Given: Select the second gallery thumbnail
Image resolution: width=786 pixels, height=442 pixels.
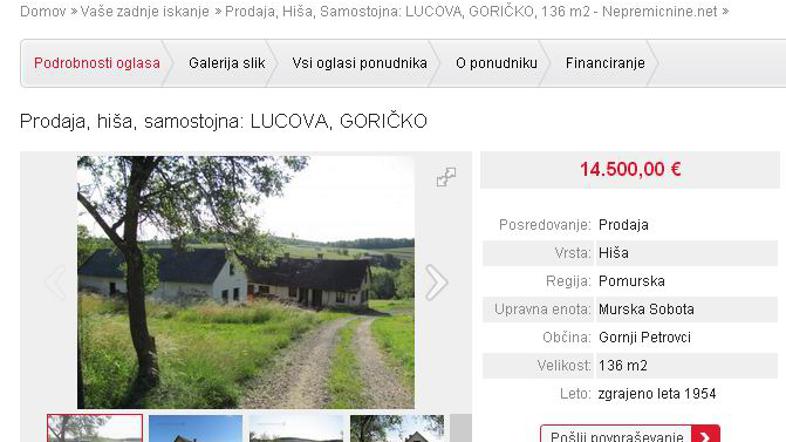Looking at the screenshot, I should coord(195,428).
